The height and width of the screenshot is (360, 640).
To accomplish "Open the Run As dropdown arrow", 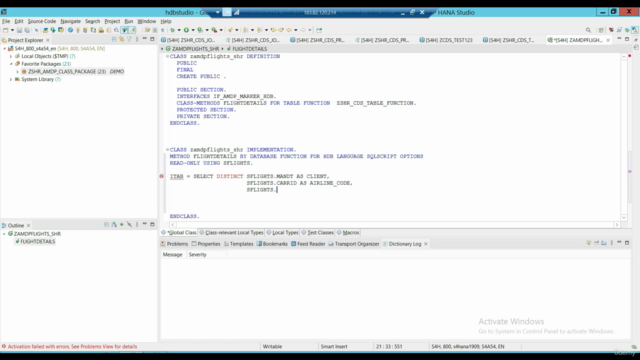I will pyautogui.click(x=193, y=30).
